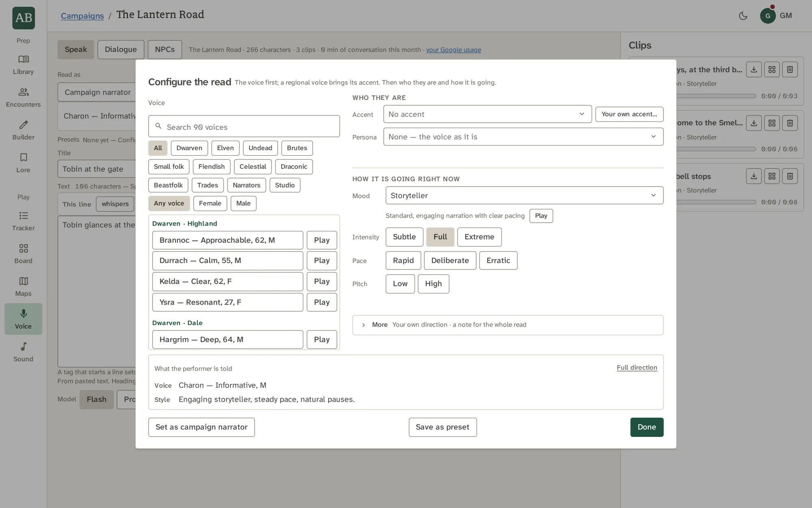
Task: Switch to the Dialogue tab
Action: point(121,50)
